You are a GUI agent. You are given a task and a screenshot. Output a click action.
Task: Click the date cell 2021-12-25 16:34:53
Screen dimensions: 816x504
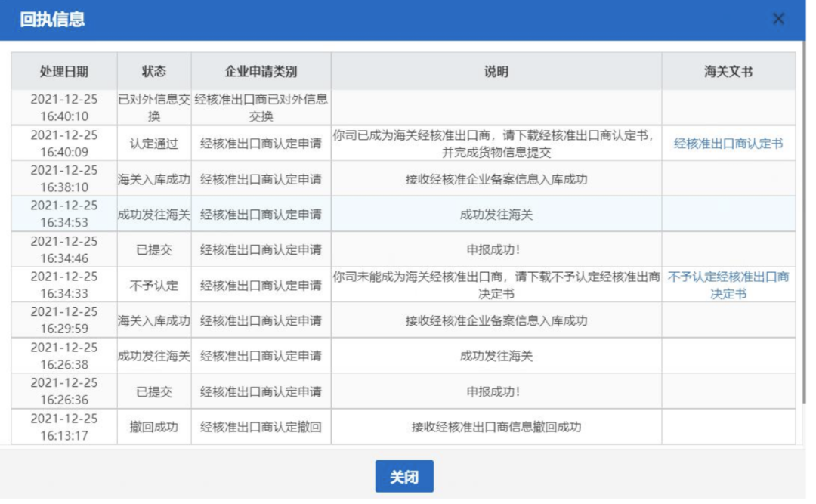(64, 214)
